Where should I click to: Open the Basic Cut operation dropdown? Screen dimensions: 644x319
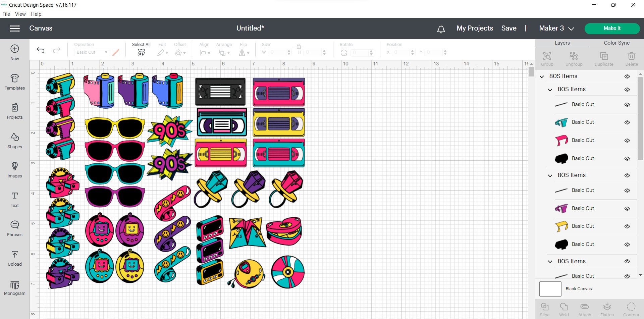pos(91,52)
